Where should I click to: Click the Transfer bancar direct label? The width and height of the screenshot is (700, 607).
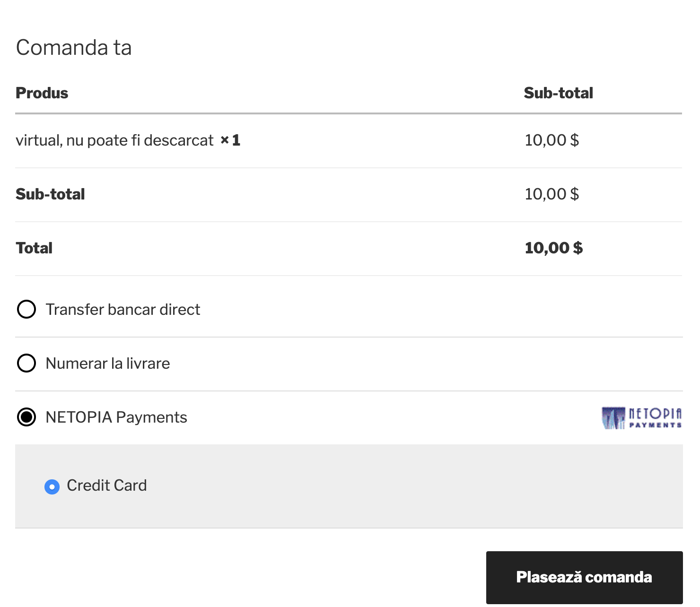coord(123,310)
